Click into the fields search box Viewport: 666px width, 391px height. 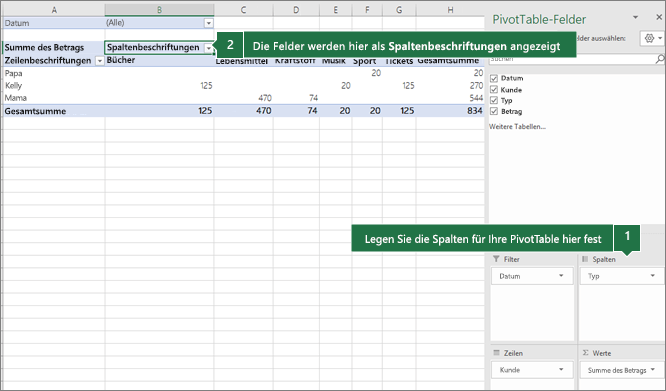click(571, 59)
